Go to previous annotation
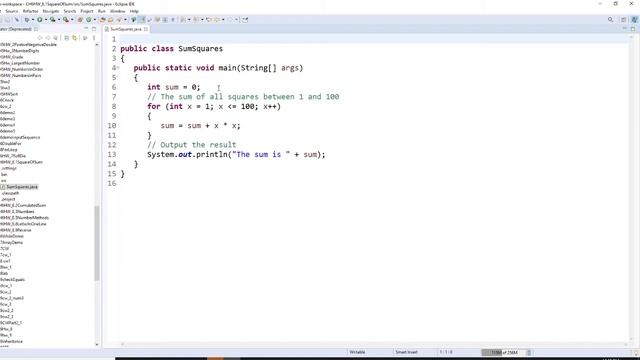The height and width of the screenshot is (360, 640). (x=196, y=20)
